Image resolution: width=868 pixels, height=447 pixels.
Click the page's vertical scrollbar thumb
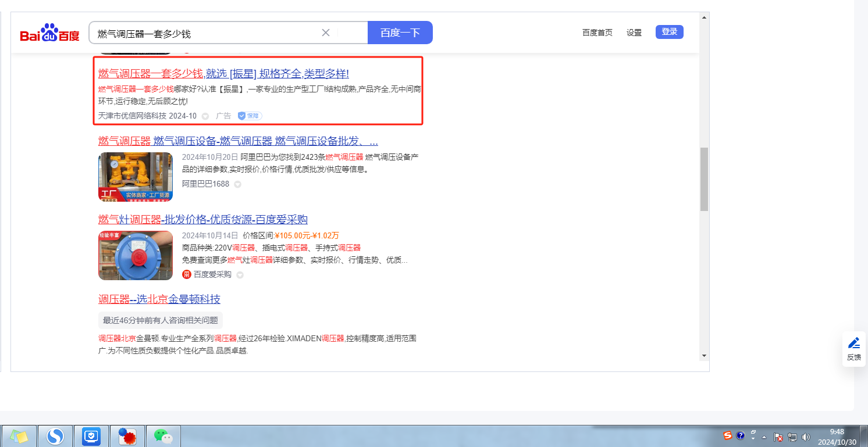click(x=704, y=179)
